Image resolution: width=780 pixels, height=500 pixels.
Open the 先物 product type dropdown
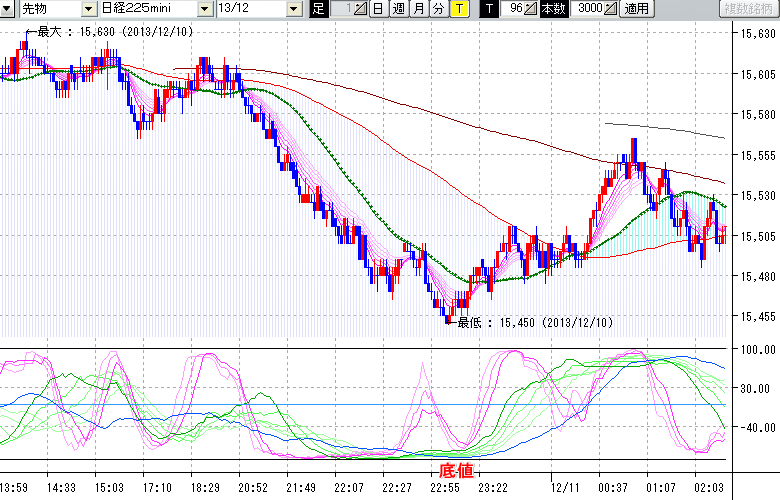coord(91,9)
